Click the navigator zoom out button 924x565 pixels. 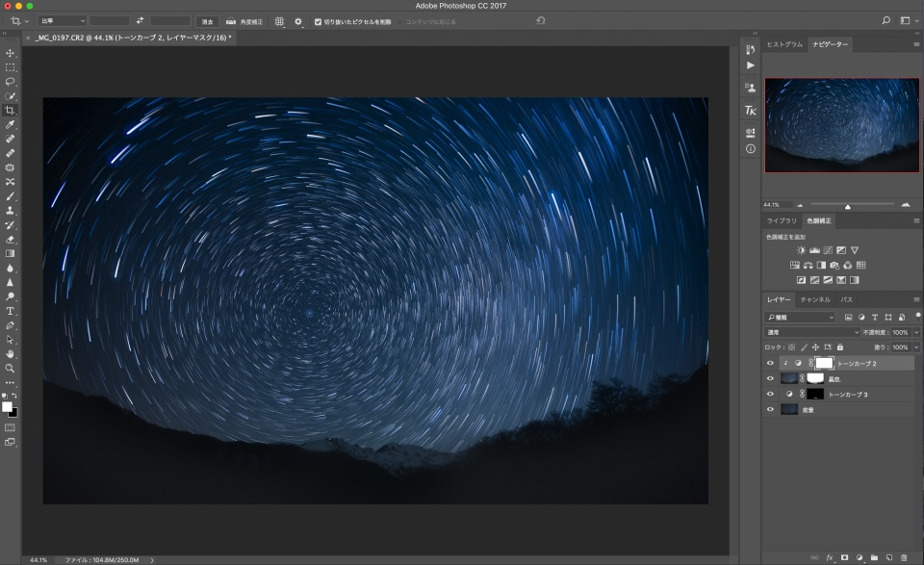[x=800, y=206]
